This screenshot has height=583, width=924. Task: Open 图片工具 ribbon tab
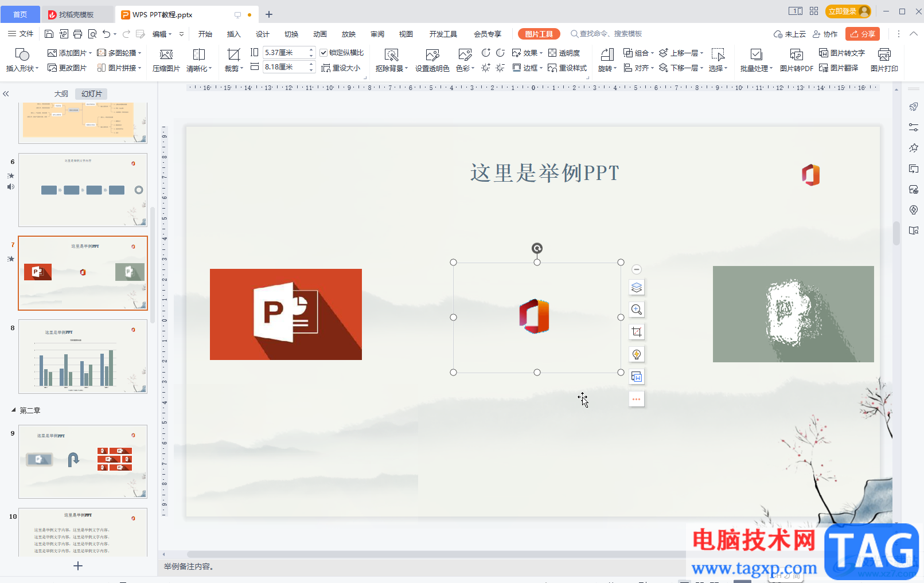tap(539, 34)
